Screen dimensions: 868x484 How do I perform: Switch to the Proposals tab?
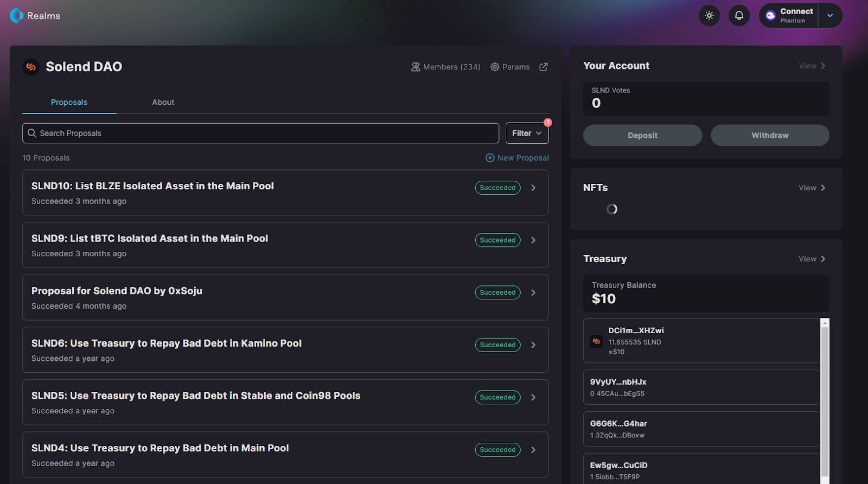(69, 102)
